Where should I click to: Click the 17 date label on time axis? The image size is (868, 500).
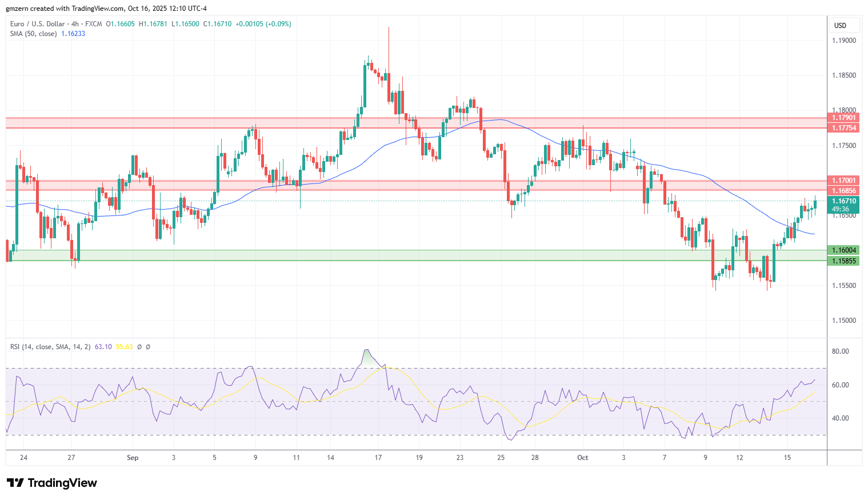(x=378, y=458)
